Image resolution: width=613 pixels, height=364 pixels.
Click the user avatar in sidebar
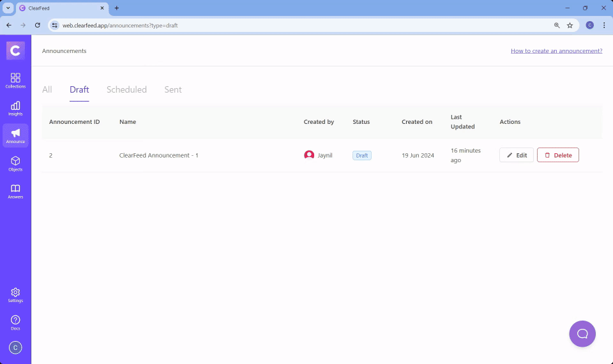[15, 347]
